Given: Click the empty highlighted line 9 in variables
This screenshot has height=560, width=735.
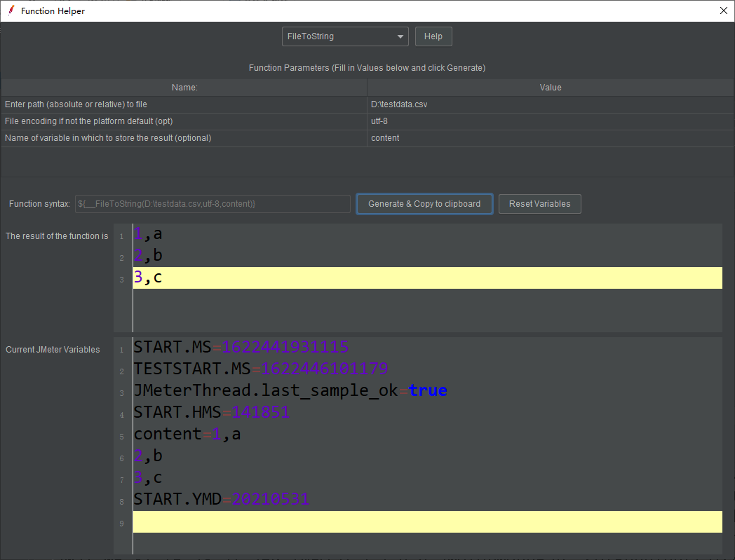Looking at the screenshot, I should click(x=428, y=521).
